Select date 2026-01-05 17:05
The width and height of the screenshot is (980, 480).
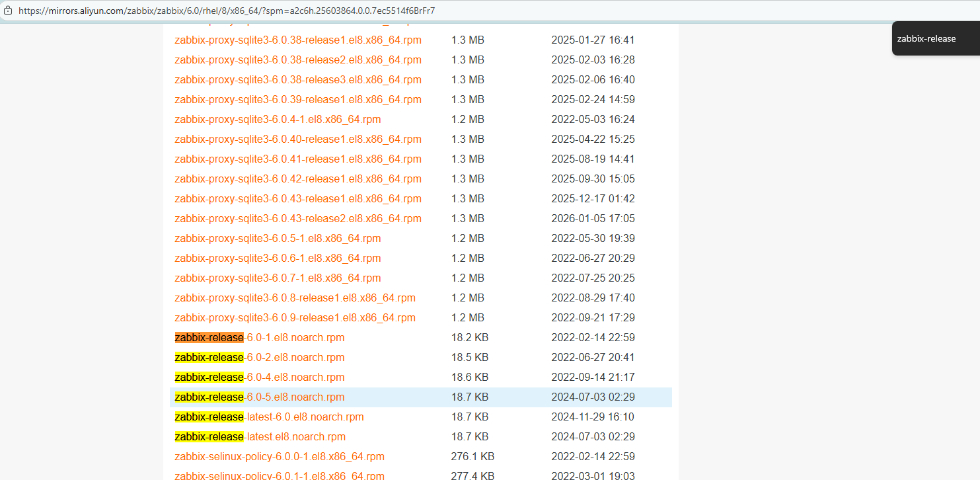[593, 219]
